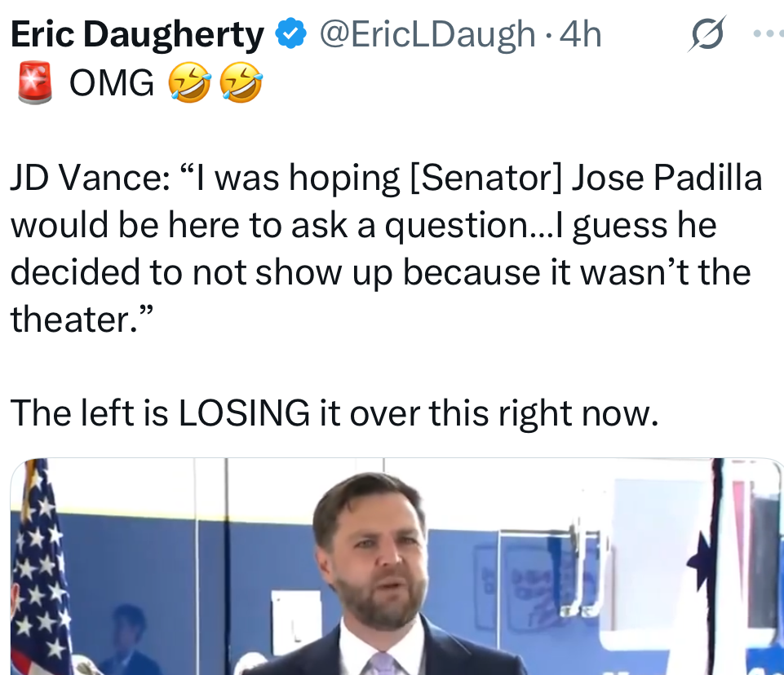Click the first laughing emoji after OMG
Image resolution: width=784 pixels, height=675 pixels.
[x=190, y=84]
